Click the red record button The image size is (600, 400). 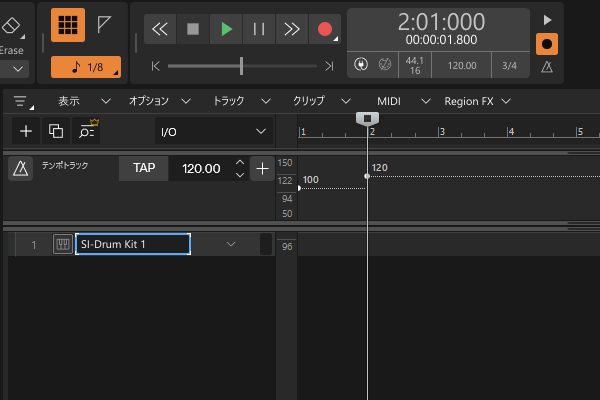point(324,29)
